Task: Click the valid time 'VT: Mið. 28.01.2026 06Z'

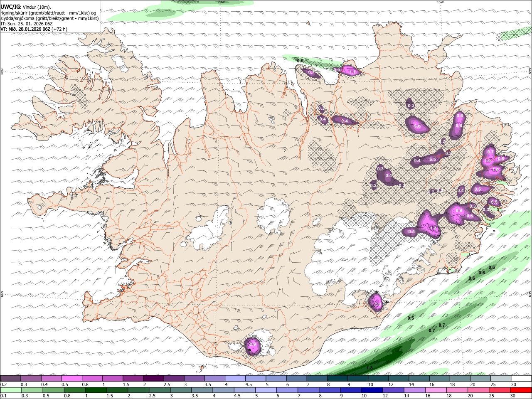Action: click(26, 29)
